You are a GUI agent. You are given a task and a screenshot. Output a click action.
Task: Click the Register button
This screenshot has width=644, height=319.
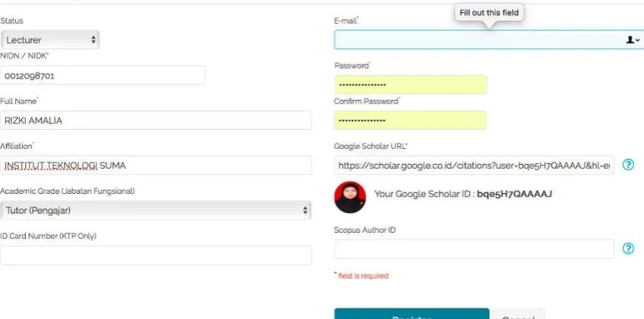(x=412, y=314)
